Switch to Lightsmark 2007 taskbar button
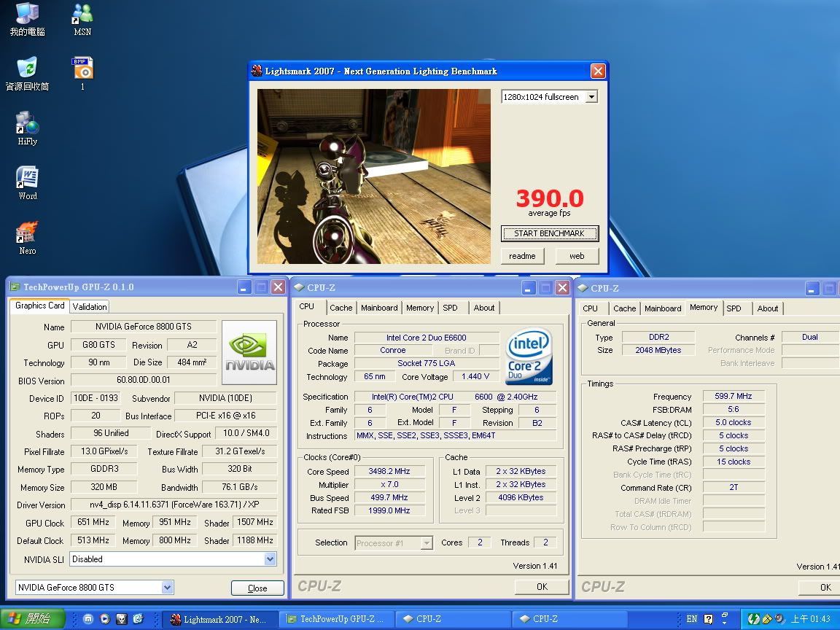Screen dimensions: 840x630 pyautogui.click(x=219, y=619)
